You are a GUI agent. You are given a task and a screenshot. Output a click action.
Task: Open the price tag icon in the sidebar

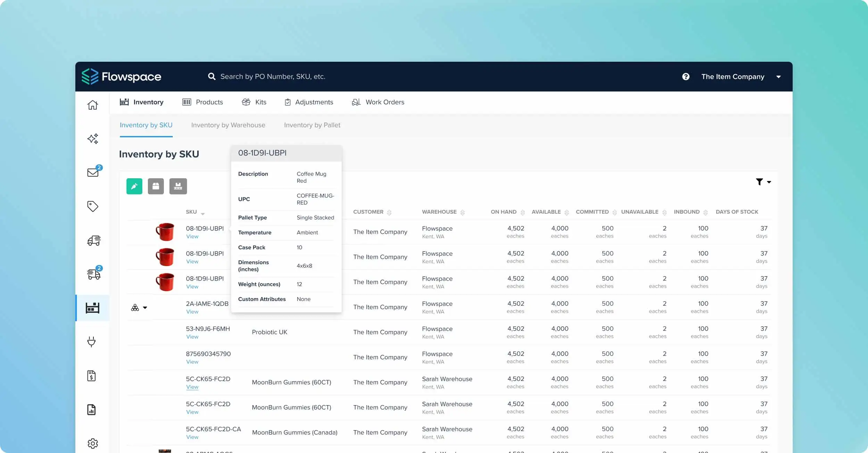(x=93, y=206)
